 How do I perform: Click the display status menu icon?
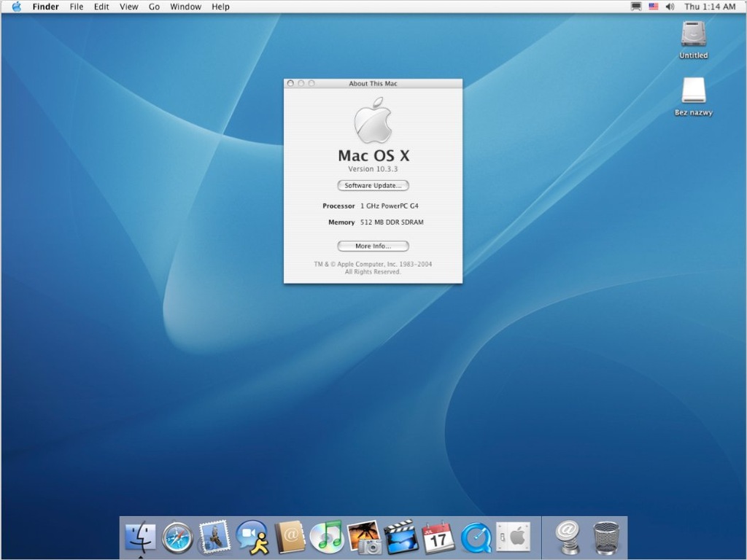tap(636, 7)
